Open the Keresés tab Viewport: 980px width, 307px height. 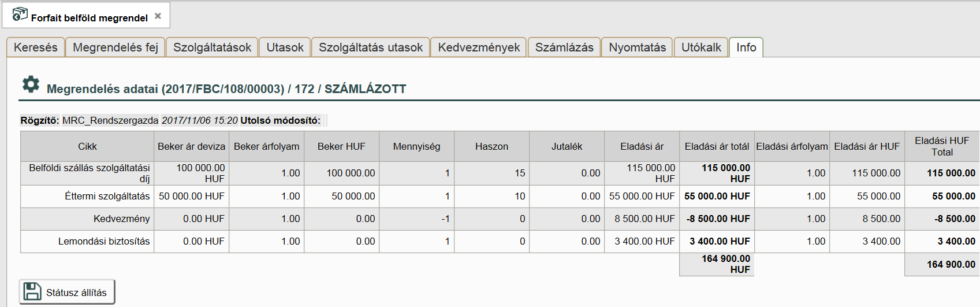pyautogui.click(x=36, y=47)
